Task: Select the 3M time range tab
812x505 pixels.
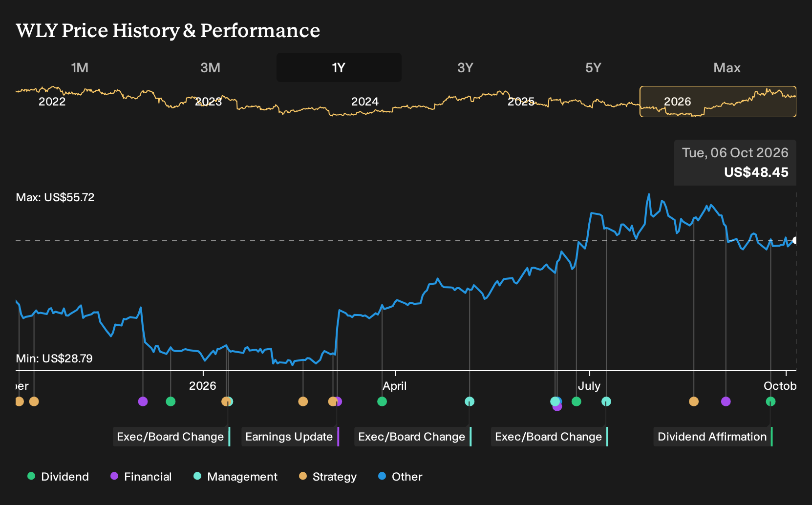Action: (x=210, y=67)
